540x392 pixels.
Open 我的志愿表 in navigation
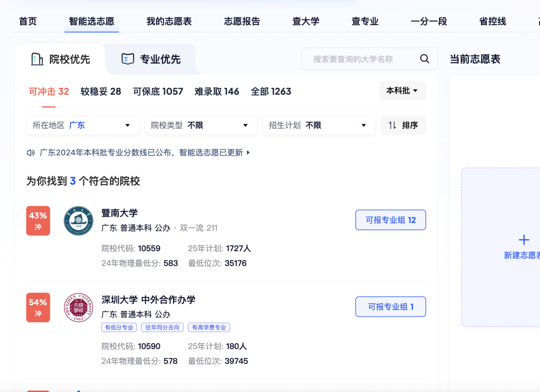[169, 21]
